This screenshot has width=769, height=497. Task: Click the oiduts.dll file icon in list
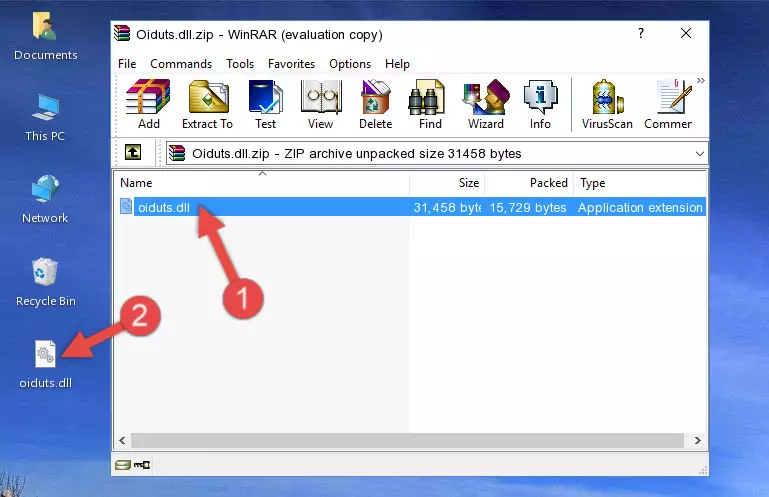click(x=126, y=207)
